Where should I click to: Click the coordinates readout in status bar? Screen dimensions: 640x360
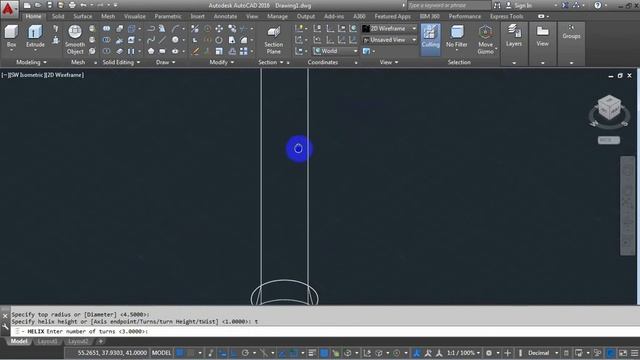click(x=112, y=353)
